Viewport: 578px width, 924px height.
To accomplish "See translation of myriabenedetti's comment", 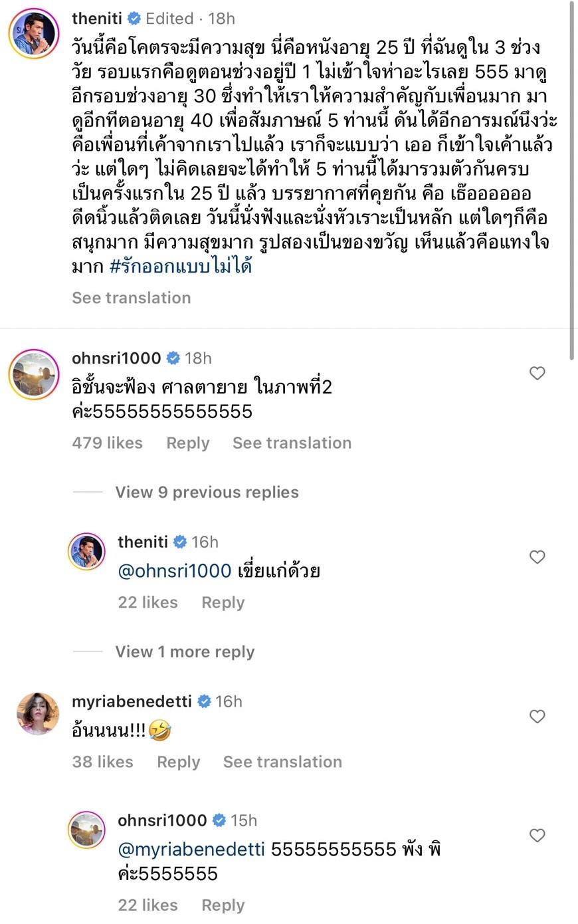I will coord(282,762).
